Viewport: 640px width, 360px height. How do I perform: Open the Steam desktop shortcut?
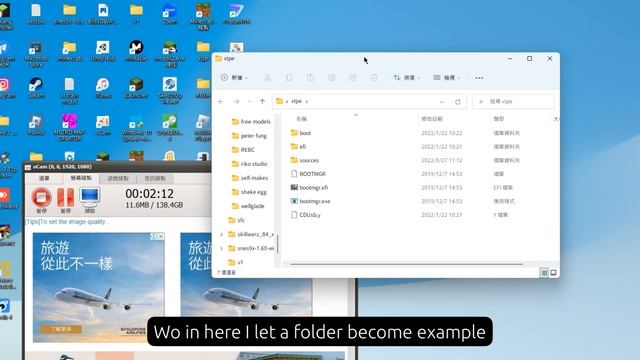[36, 88]
